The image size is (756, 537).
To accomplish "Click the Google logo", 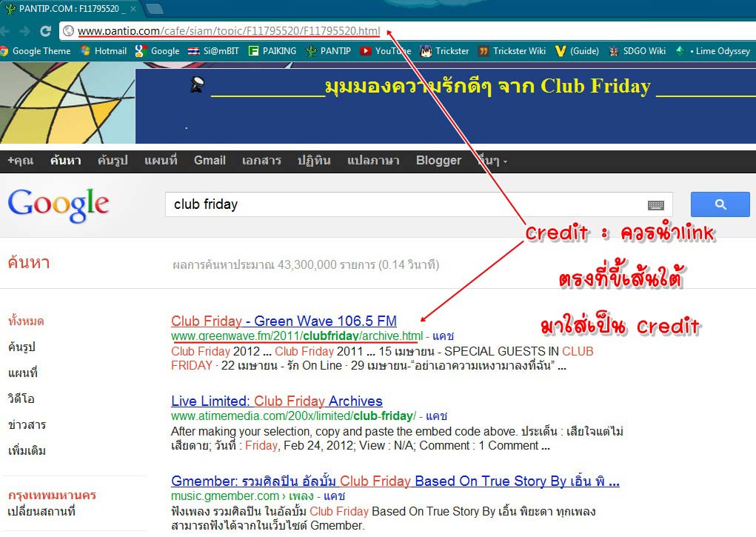I will 58,204.
